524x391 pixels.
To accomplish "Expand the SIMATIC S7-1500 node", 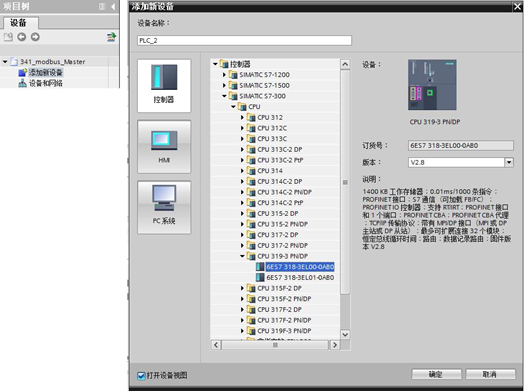I will pos(225,85).
